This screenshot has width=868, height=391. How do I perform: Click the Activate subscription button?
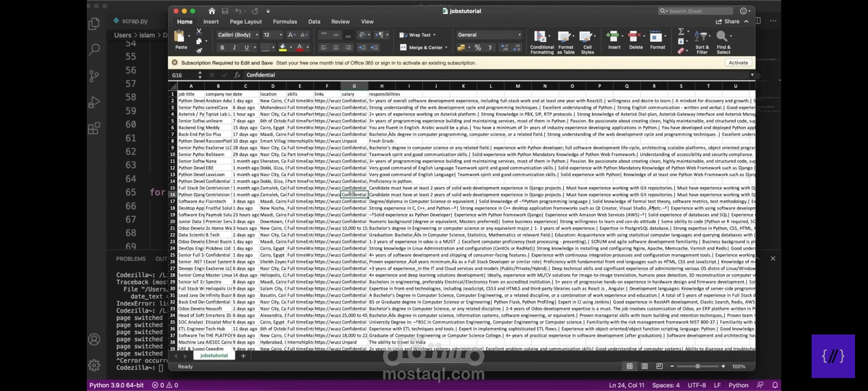click(738, 63)
